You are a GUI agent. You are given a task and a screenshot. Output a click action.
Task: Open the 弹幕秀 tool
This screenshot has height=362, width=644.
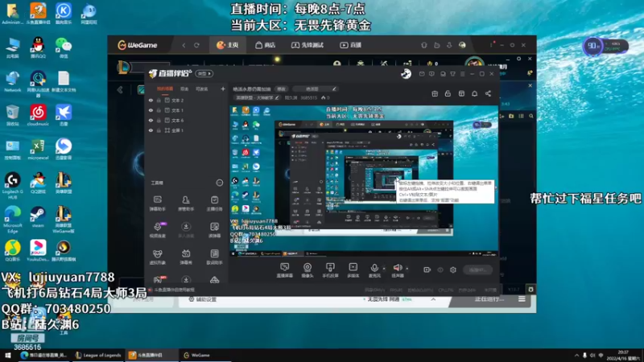click(186, 257)
